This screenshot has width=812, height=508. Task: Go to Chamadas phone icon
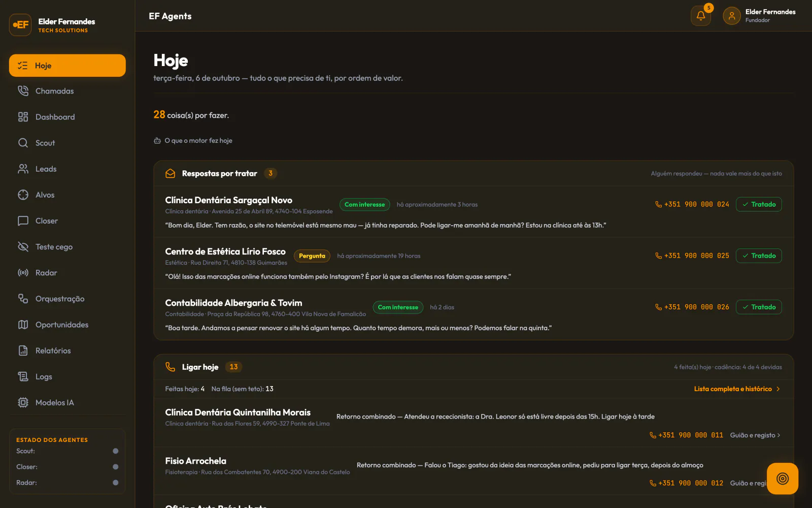point(23,91)
